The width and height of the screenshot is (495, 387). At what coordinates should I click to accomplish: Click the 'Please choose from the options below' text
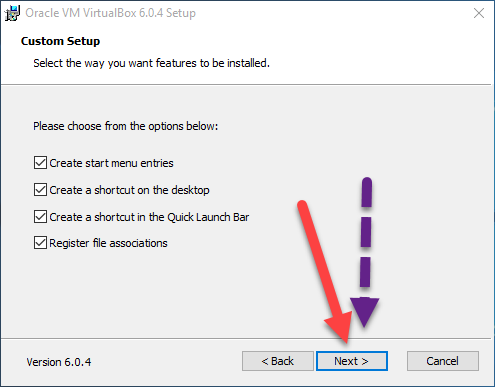pyautogui.click(x=125, y=126)
